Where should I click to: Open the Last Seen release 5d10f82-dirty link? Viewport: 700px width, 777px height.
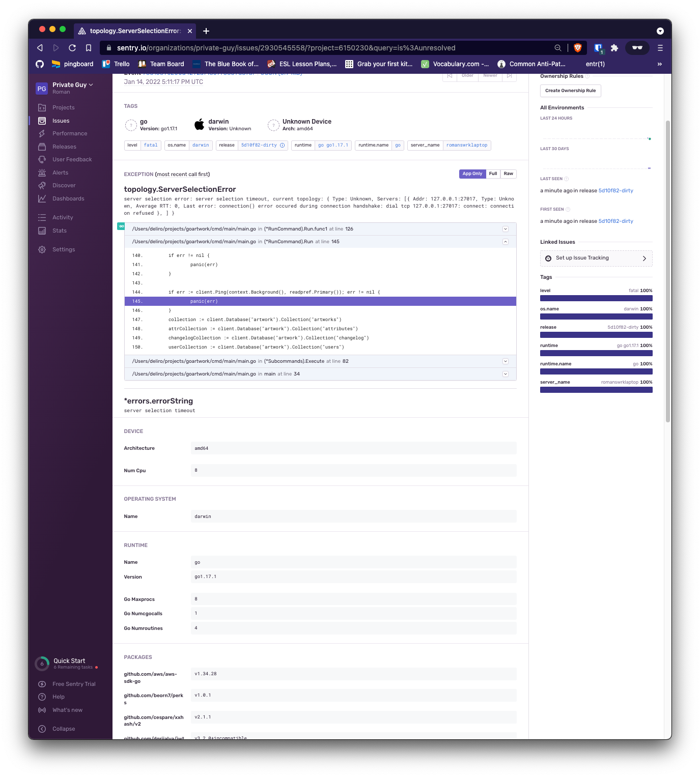coord(616,191)
